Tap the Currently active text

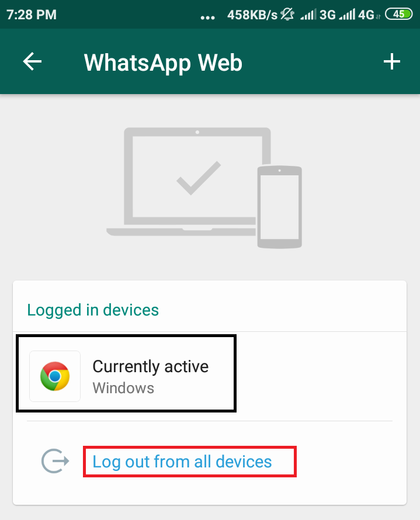151,367
